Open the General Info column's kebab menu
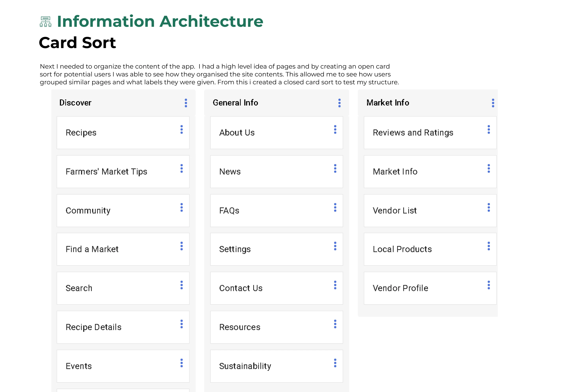Image resolution: width=568 pixels, height=392 pixels. (339, 103)
